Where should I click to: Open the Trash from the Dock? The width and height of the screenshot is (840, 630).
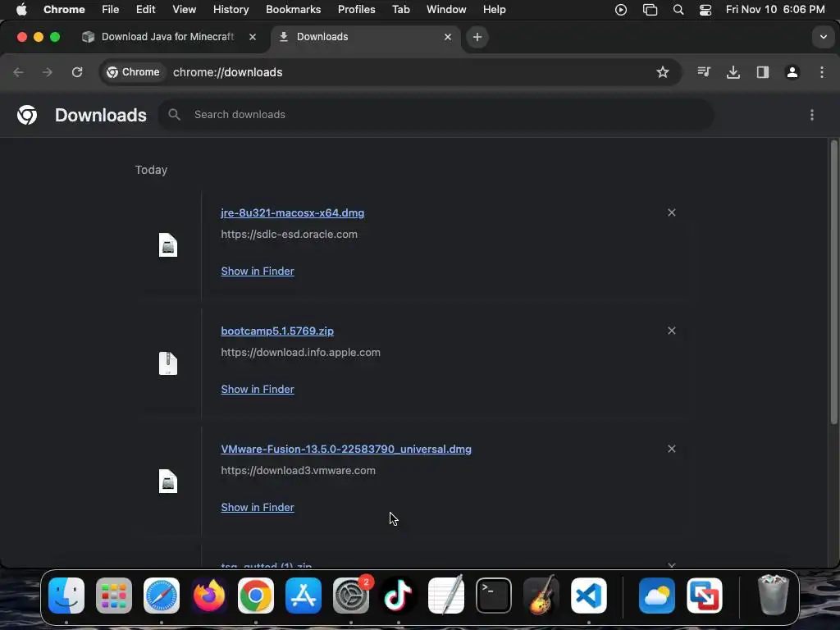tap(773, 595)
